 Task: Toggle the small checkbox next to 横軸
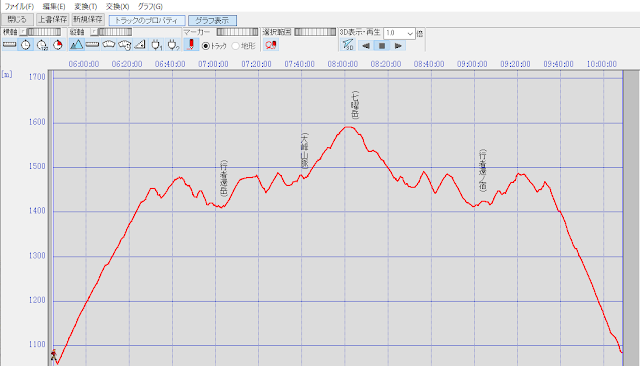23,32
